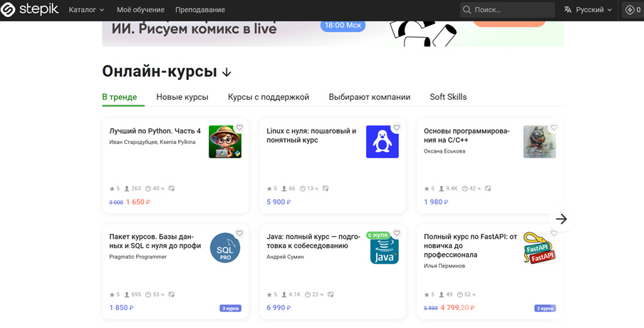The width and height of the screenshot is (644, 328).
Task: Switch to the Soft Skills tab
Action: pyautogui.click(x=448, y=98)
